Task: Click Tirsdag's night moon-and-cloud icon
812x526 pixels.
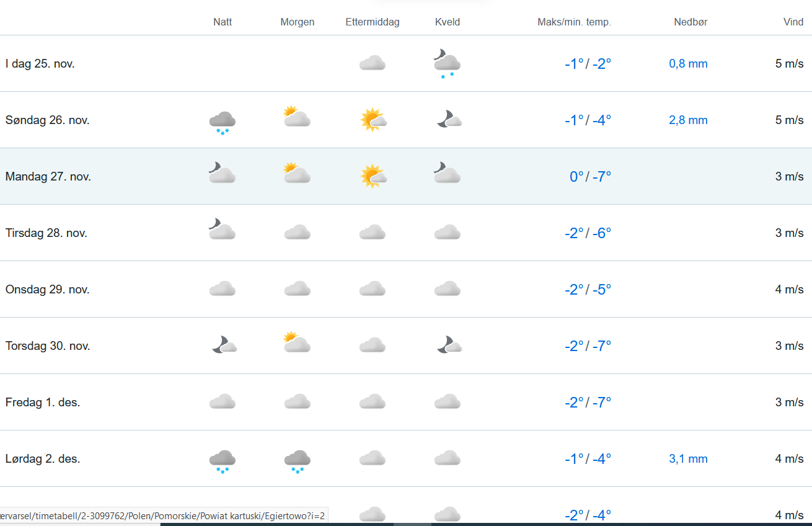Action: (222, 230)
